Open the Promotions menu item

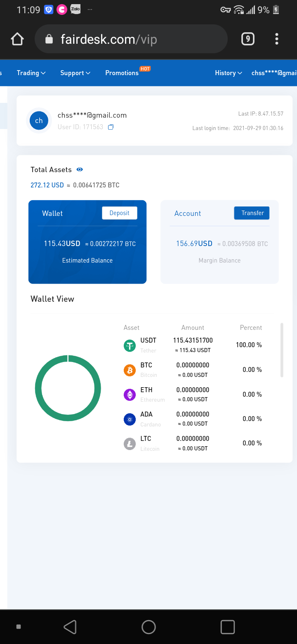tap(122, 73)
